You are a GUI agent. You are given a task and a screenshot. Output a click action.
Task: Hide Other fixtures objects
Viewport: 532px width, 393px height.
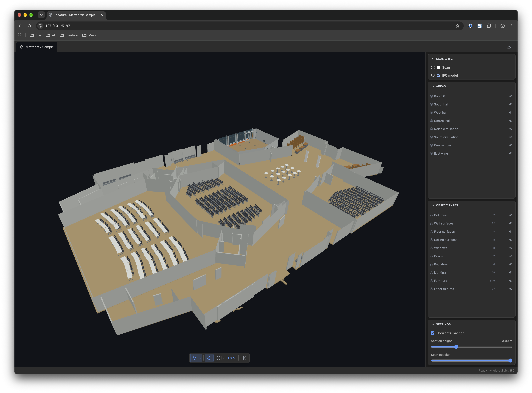[x=511, y=289]
